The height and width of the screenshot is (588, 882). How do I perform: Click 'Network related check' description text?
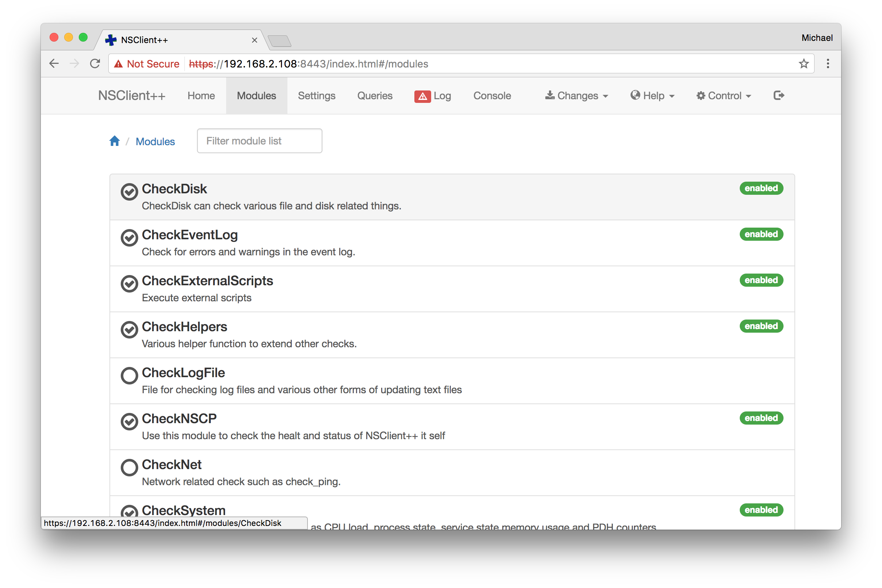pyautogui.click(x=241, y=482)
